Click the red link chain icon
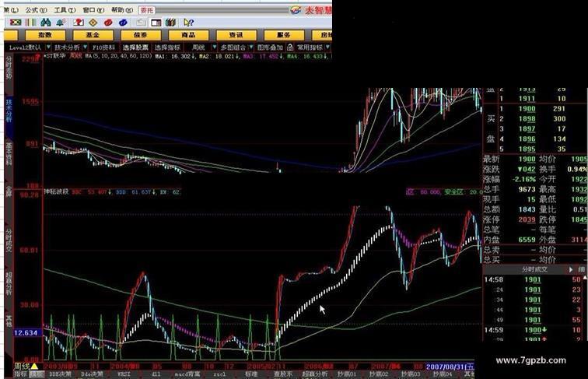The height and width of the screenshot is (379, 588). tap(108, 23)
